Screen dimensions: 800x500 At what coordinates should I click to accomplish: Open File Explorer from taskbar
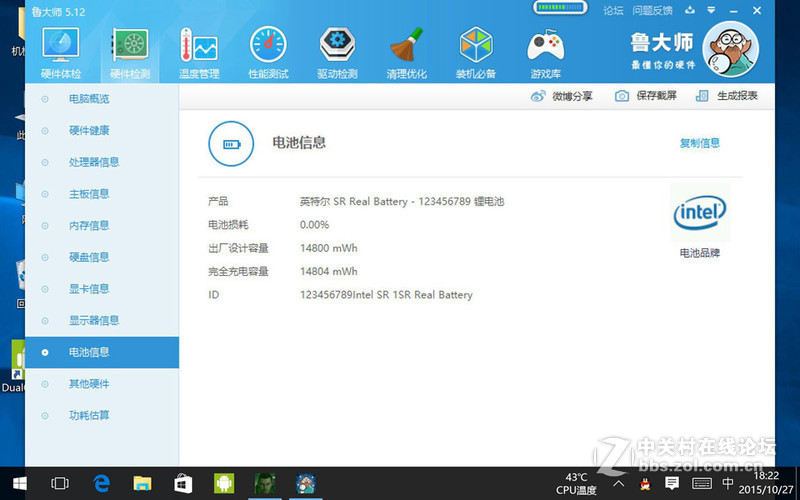142,483
